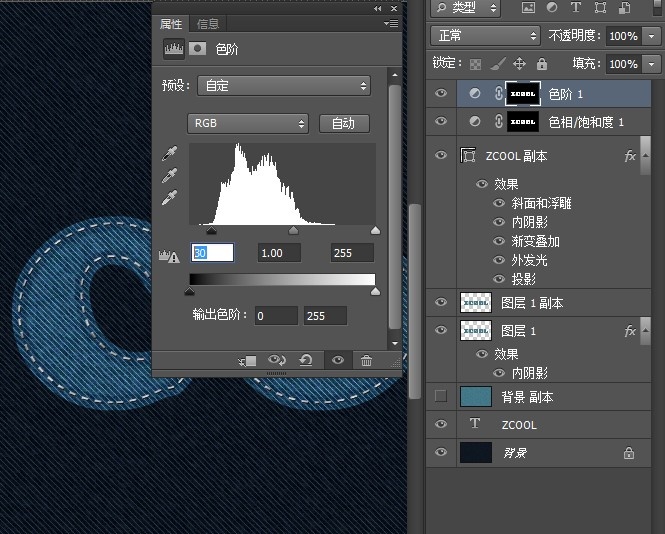665x534 pixels.
Task: Pick the black point eyedropper in Levels
Action: pyautogui.click(x=170, y=153)
